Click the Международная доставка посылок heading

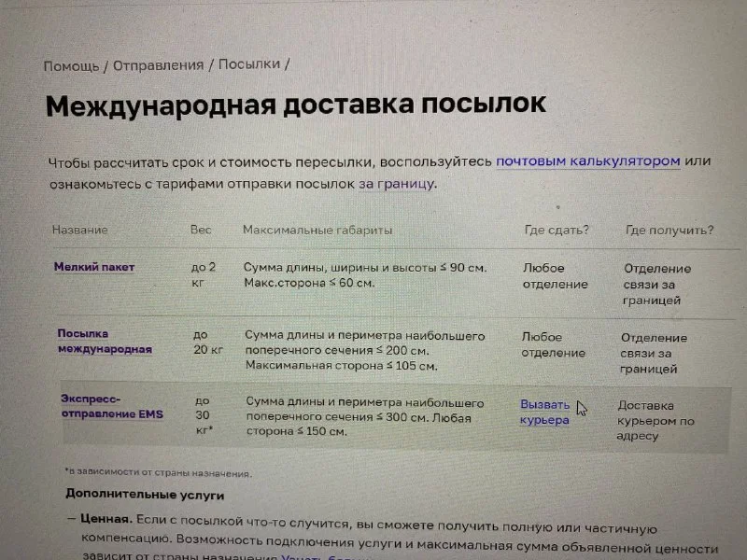click(295, 105)
